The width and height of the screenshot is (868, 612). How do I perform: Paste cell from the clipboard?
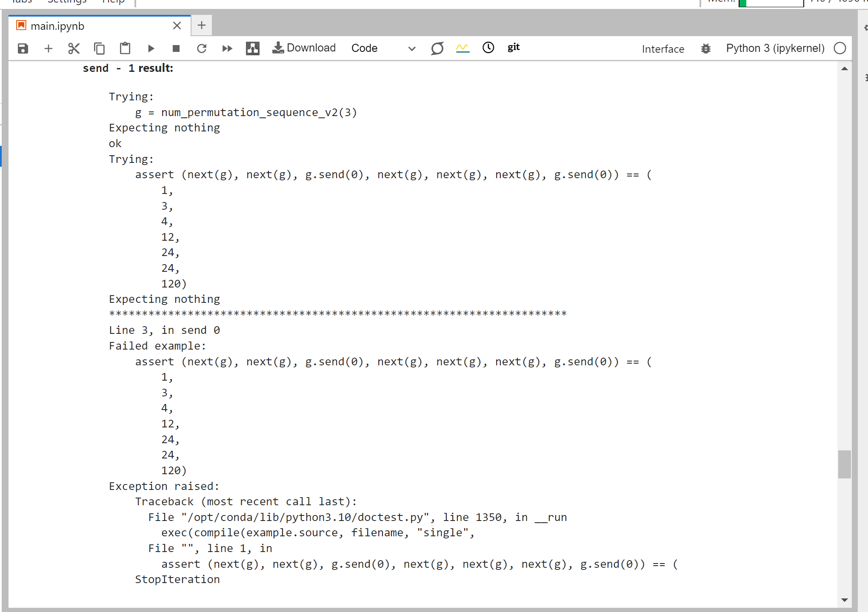coord(125,48)
